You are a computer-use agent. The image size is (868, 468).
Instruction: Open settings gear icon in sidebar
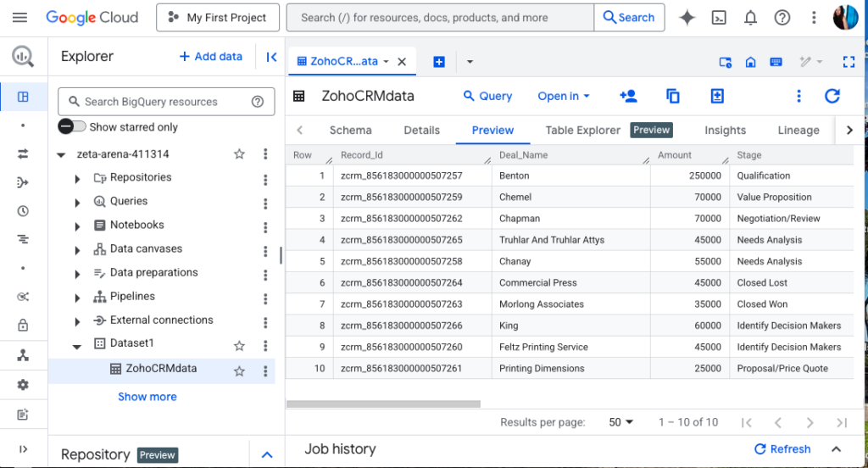(x=23, y=384)
